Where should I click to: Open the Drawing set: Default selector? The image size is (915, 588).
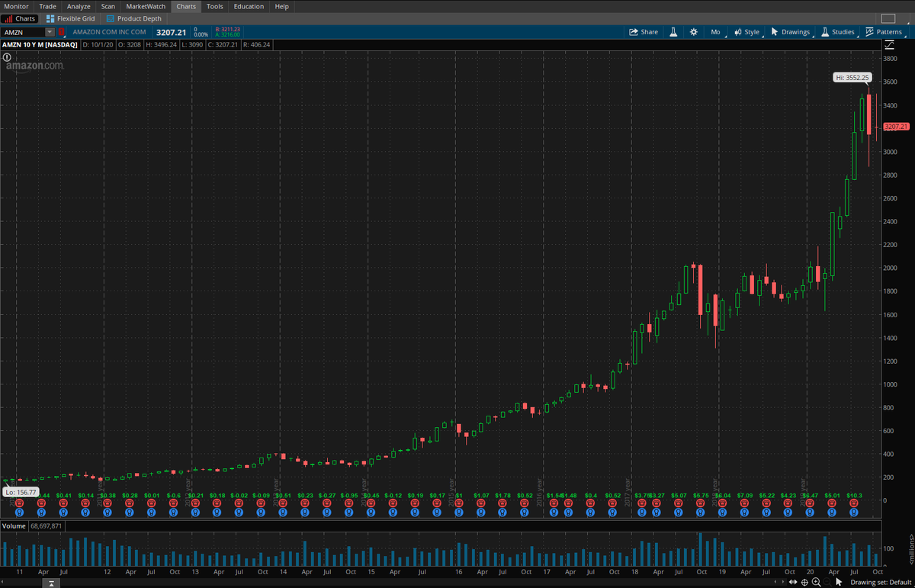[881, 582]
